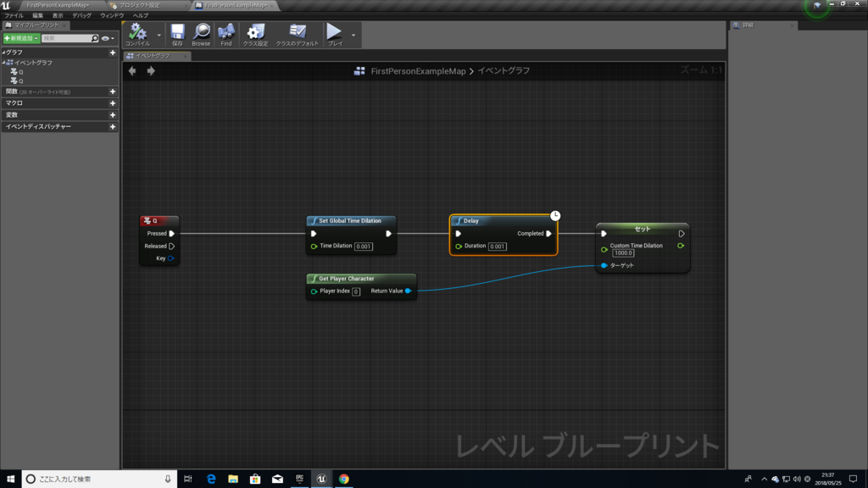Toggle My Blueprint view options eye icon
Viewport: 868px width, 488px height.
click(108, 39)
